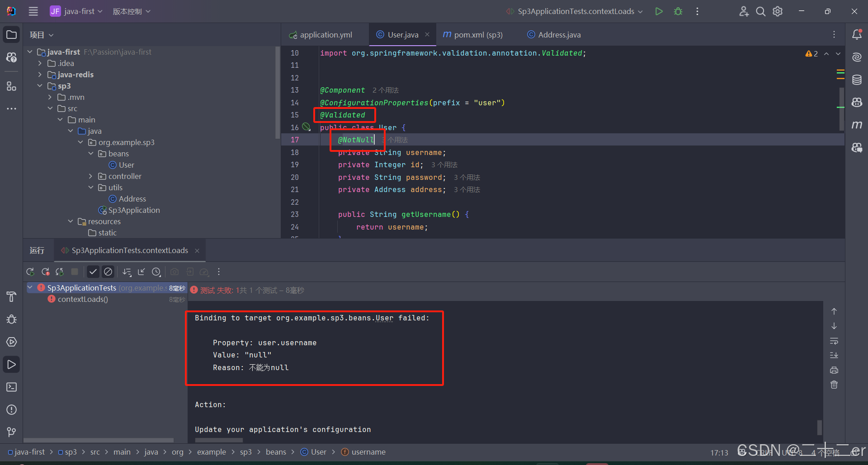
Task: Open the Structure tool window icon
Action: (12, 86)
